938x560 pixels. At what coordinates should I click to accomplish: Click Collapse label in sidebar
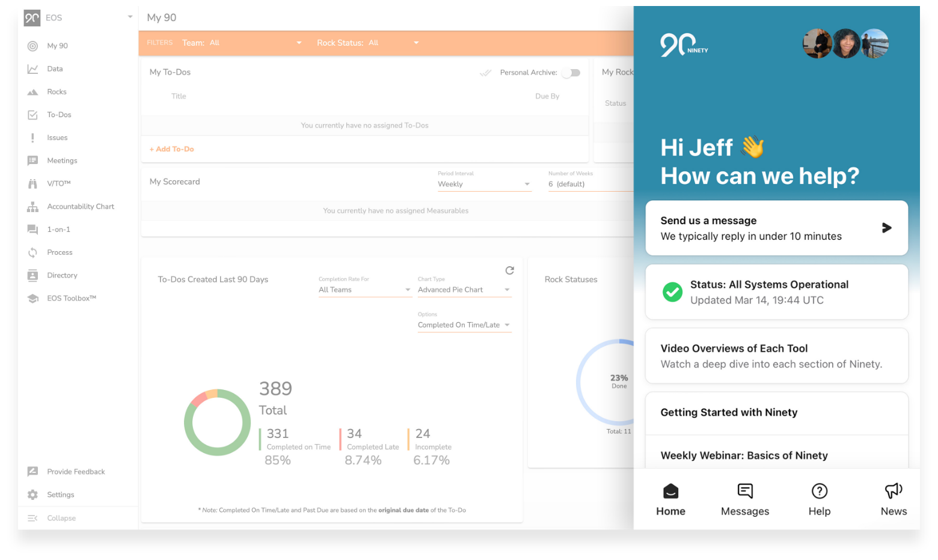tap(61, 518)
